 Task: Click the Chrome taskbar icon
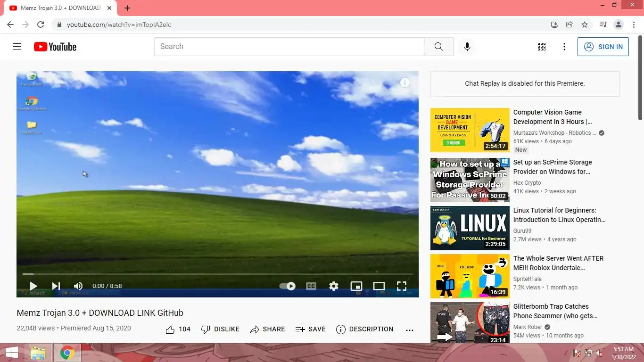[x=67, y=353]
